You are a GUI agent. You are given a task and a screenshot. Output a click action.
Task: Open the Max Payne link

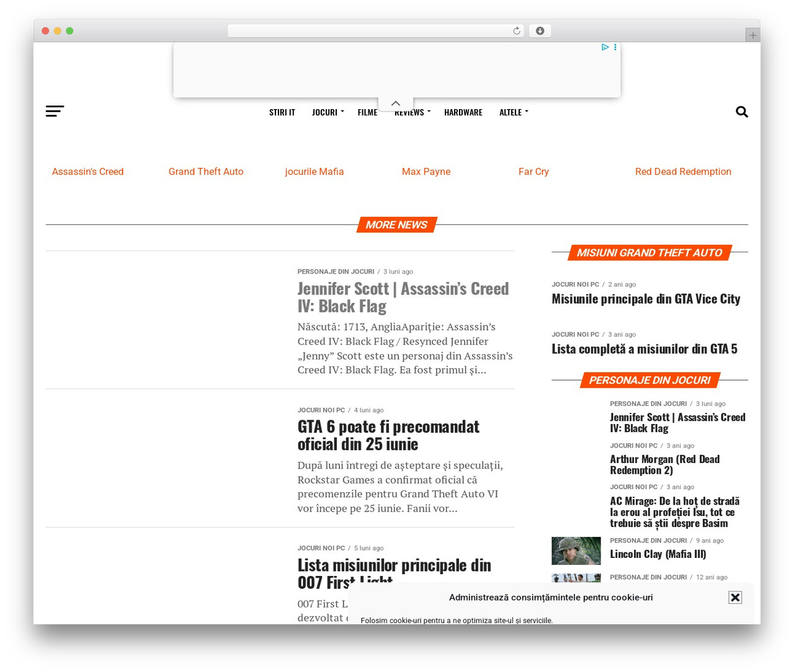click(x=426, y=172)
